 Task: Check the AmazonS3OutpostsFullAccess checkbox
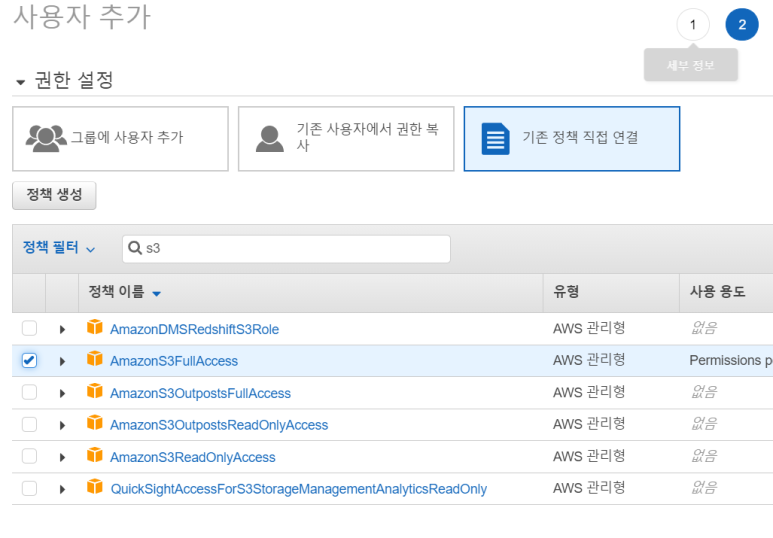[30, 393]
